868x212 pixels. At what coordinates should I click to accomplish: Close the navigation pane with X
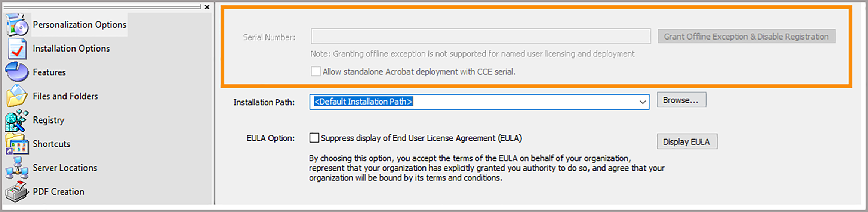(x=207, y=7)
